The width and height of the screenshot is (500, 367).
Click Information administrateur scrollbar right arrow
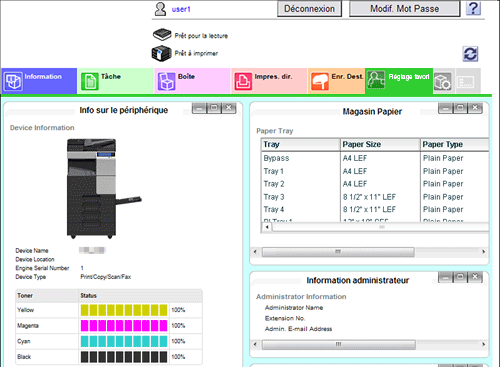484,344
